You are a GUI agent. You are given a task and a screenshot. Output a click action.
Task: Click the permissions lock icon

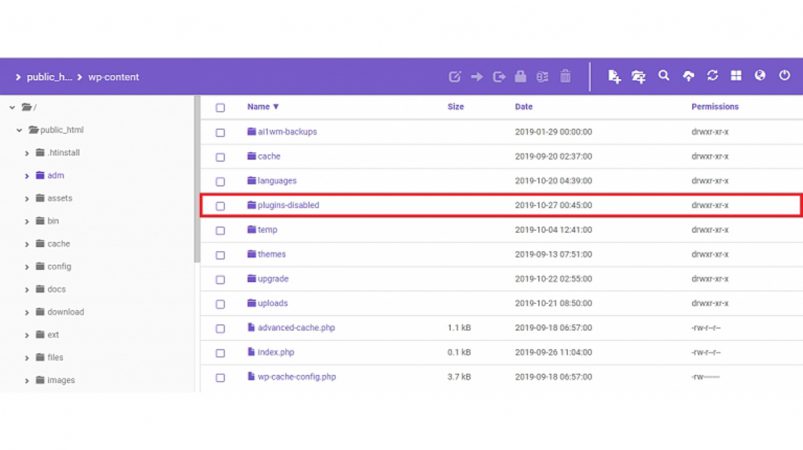[x=520, y=76]
